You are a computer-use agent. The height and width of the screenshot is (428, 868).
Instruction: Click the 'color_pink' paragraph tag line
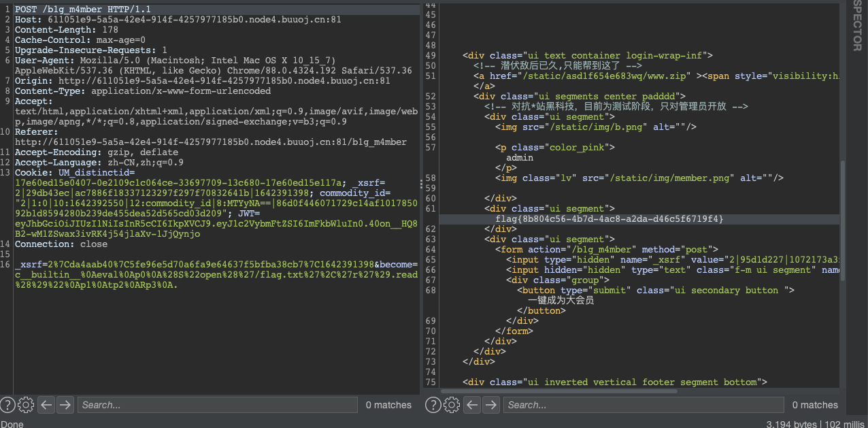point(555,148)
